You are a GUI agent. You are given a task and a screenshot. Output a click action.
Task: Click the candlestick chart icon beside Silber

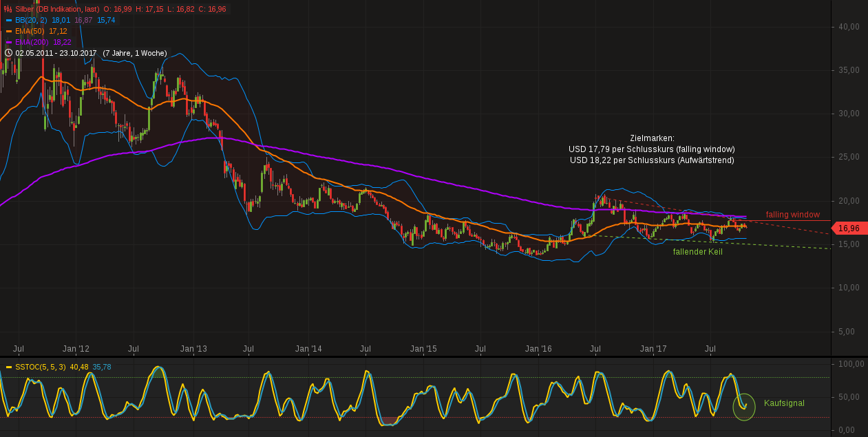[x=8, y=9]
